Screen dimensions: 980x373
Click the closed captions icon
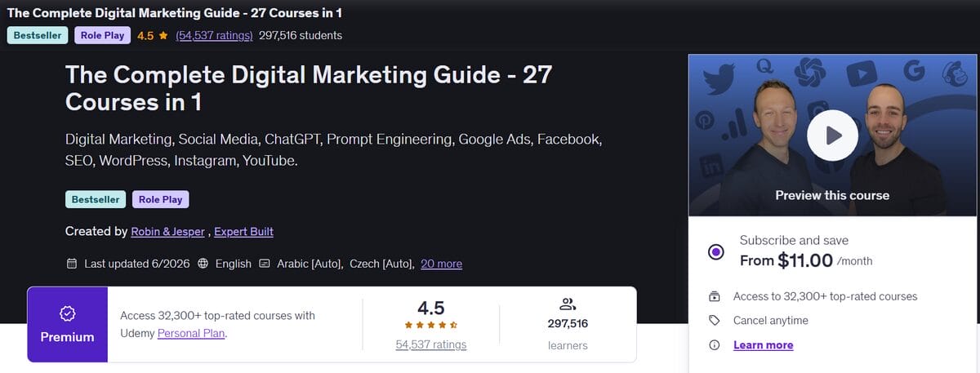[x=265, y=264]
